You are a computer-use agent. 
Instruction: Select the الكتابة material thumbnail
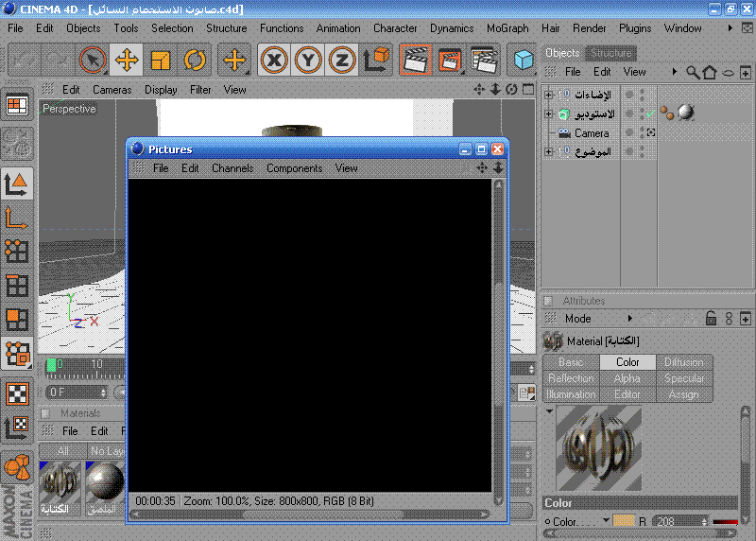tap(60, 487)
